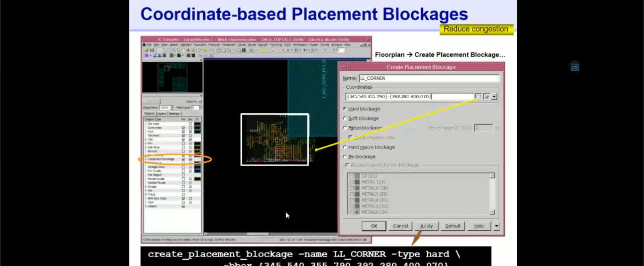644x266 pixels.
Task: Click the Cancel button
Action: click(400, 226)
